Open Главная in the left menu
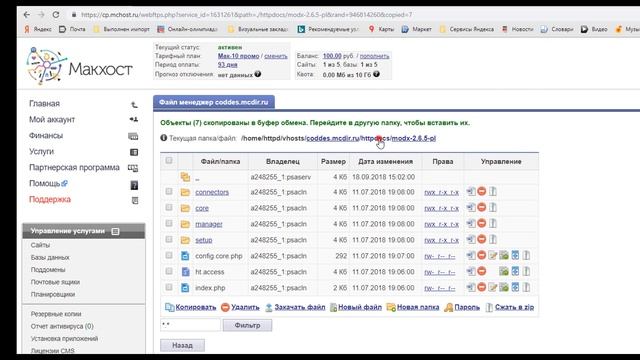The height and width of the screenshot is (360, 640). click(x=44, y=104)
